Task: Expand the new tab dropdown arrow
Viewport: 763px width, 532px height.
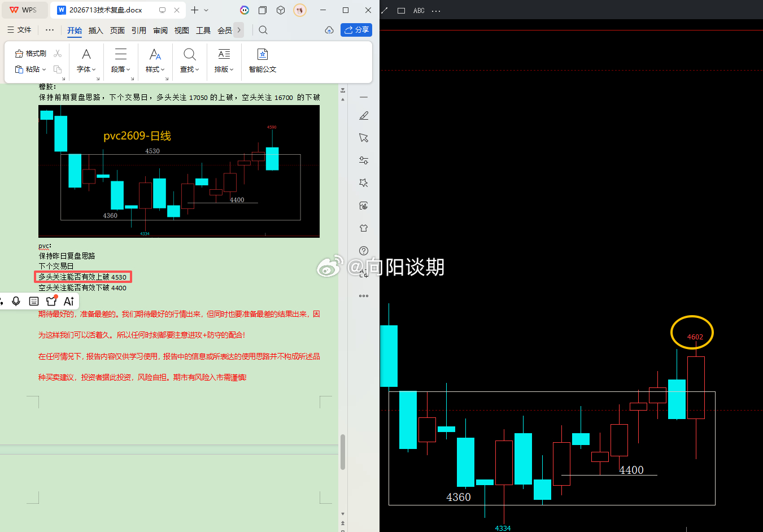Action: (x=206, y=10)
